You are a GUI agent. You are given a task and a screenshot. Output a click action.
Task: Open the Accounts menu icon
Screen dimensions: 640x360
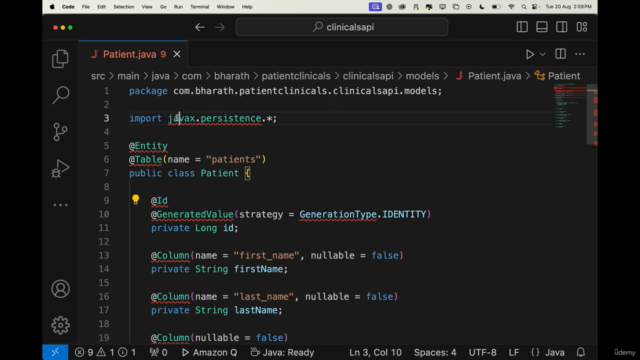60,289
